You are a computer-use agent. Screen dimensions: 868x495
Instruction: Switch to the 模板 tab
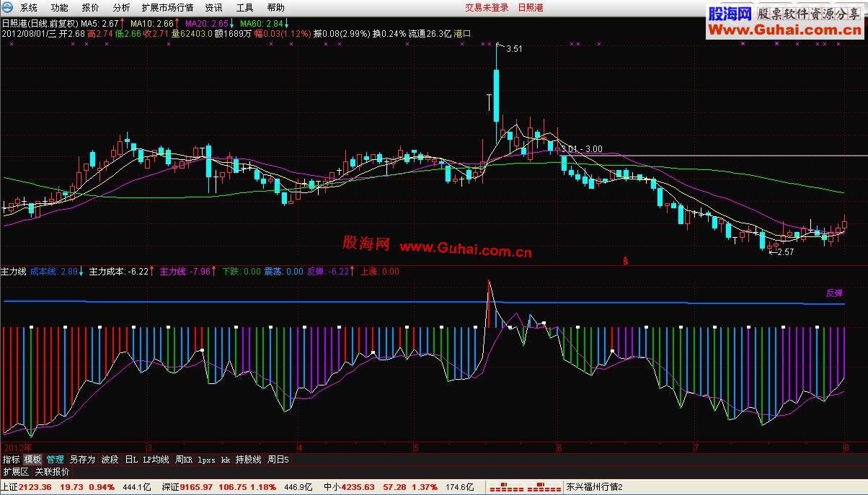point(32,459)
